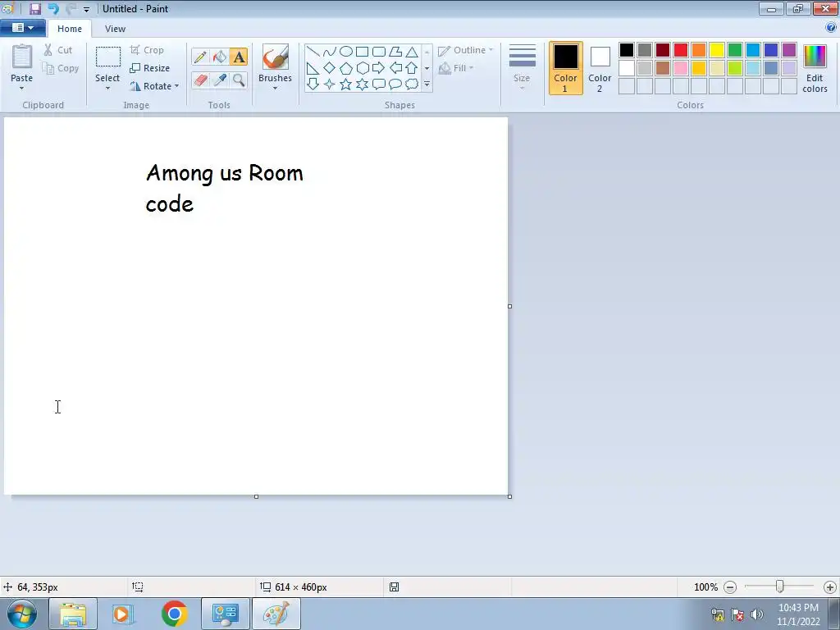Open the Paste dropdown arrow
The width and height of the screenshot is (840, 630).
(21, 89)
